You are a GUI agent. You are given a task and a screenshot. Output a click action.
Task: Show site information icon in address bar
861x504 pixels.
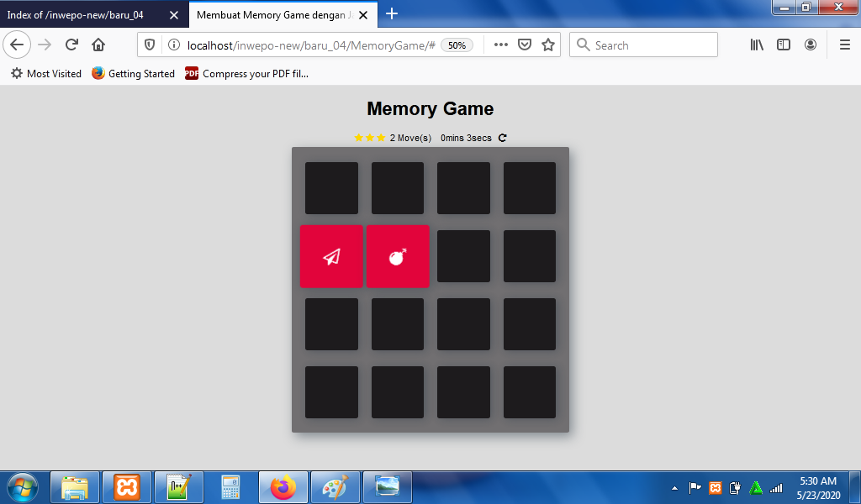173,45
